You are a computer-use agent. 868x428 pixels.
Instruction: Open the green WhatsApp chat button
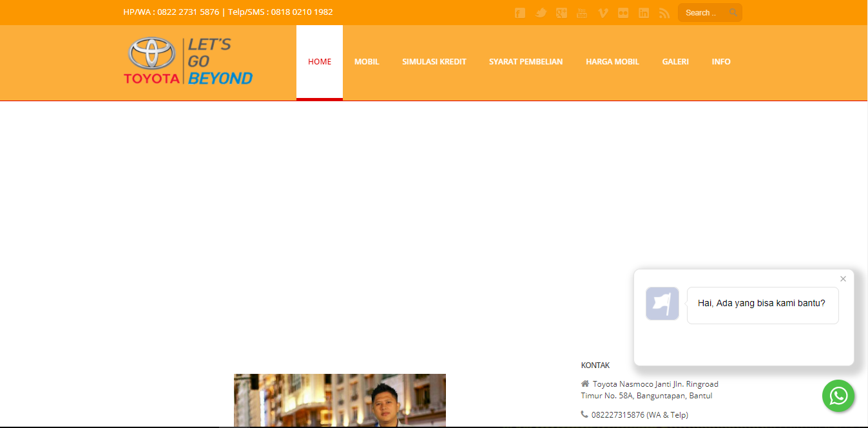[x=838, y=396]
